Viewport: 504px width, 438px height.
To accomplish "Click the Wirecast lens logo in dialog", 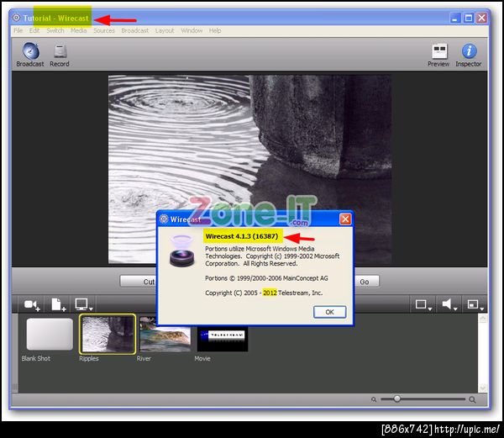I will coord(182,251).
